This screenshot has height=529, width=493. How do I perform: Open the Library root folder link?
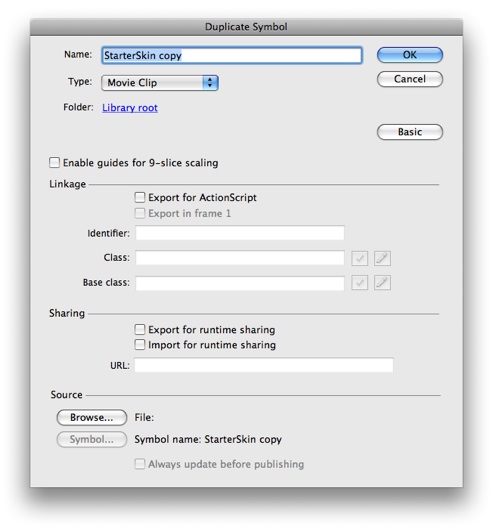(130, 108)
